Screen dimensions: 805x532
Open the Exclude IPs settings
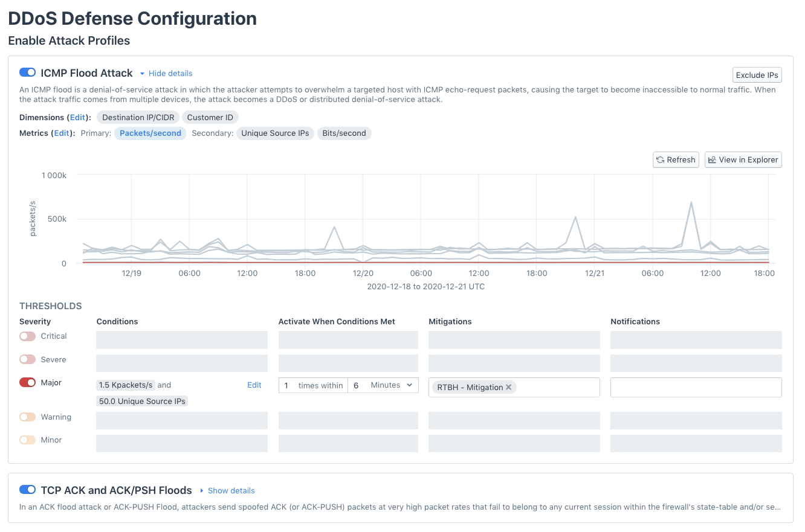pos(757,74)
